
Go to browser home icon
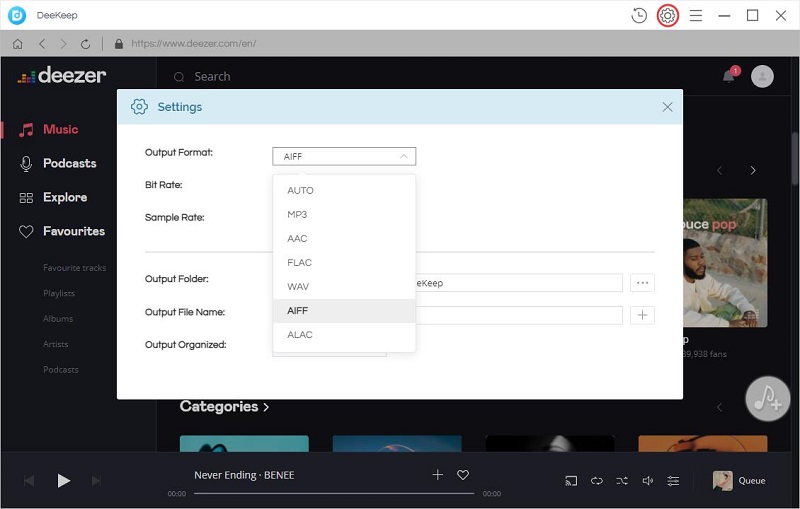tap(18, 44)
